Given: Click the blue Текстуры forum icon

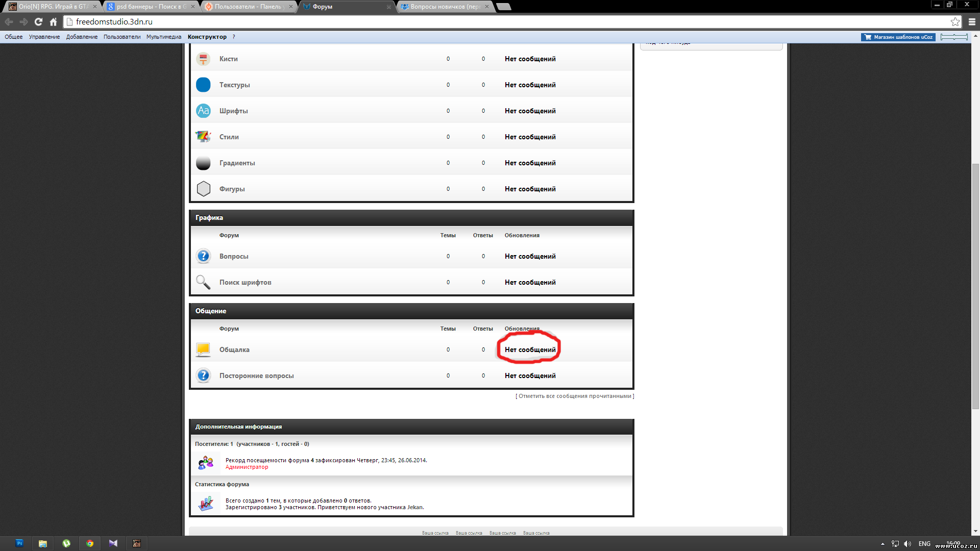Looking at the screenshot, I should (x=203, y=85).
